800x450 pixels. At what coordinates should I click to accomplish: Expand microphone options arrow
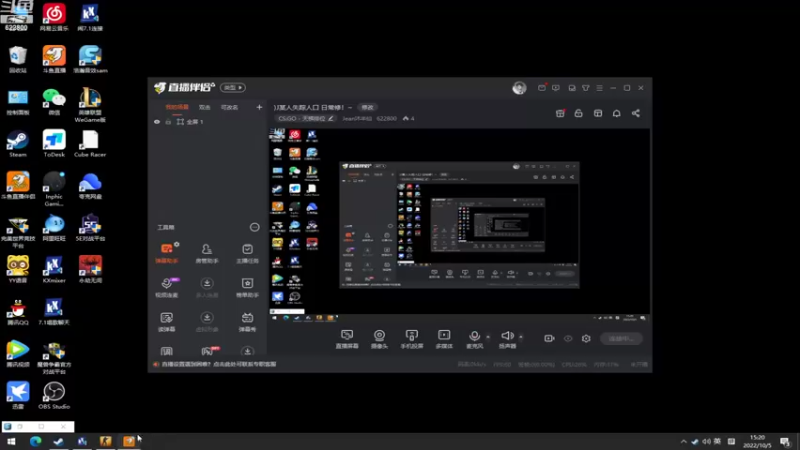(488, 337)
